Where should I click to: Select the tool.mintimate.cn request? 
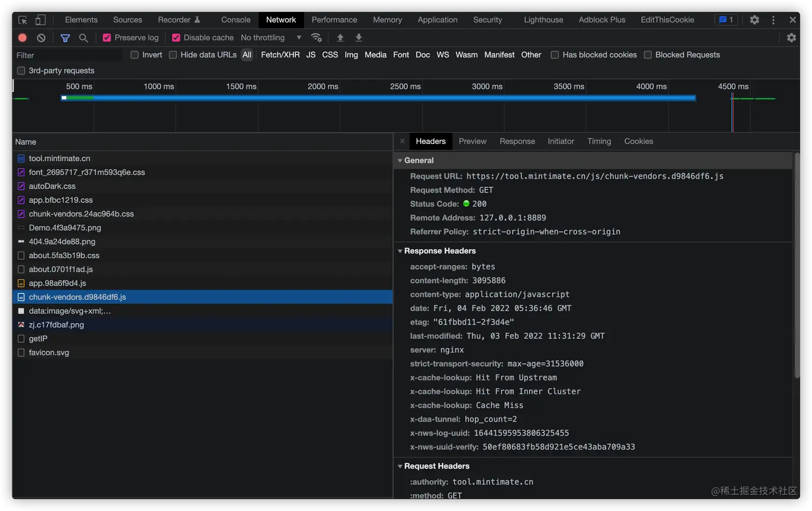coord(202,159)
